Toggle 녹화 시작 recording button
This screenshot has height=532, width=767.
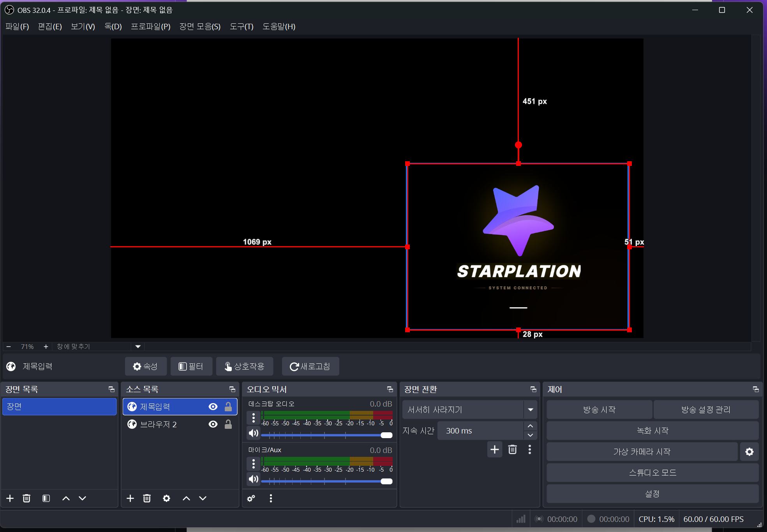coord(652,431)
